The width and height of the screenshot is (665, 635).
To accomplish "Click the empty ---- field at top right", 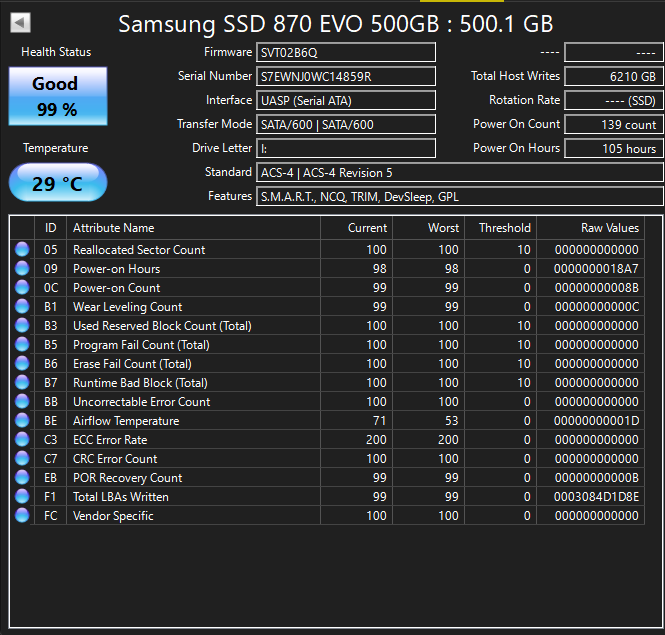I will (614, 53).
